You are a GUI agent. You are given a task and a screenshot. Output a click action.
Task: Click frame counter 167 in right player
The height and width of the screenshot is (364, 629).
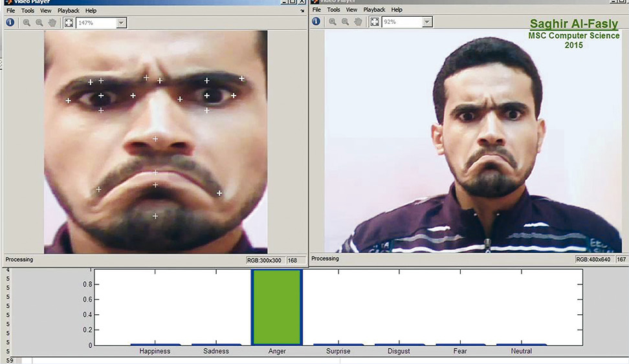point(622,259)
